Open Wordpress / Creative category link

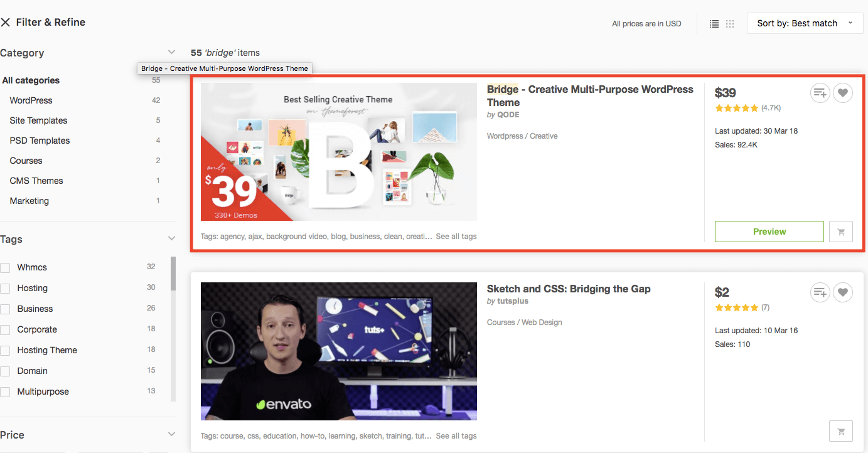click(x=522, y=136)
